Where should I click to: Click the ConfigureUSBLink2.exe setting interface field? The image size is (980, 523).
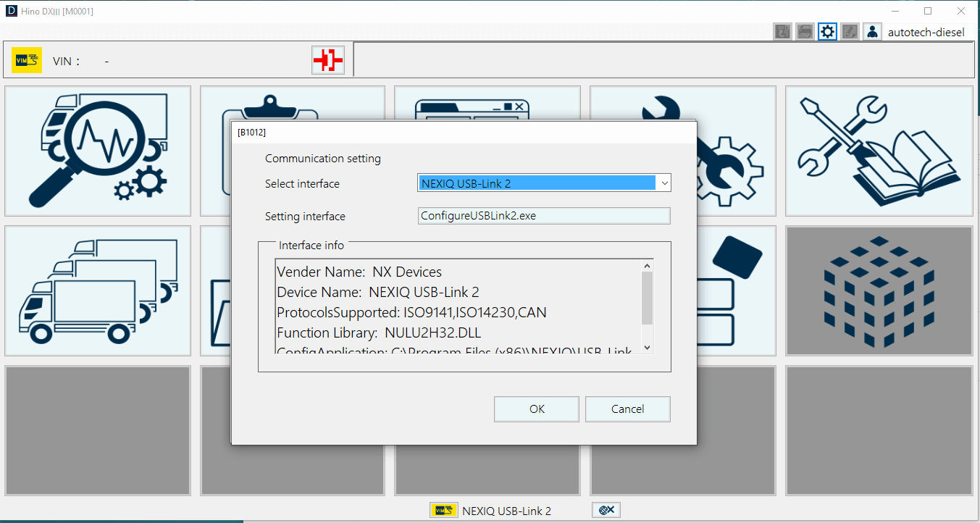pyautogui.click(x=544, y=216)
